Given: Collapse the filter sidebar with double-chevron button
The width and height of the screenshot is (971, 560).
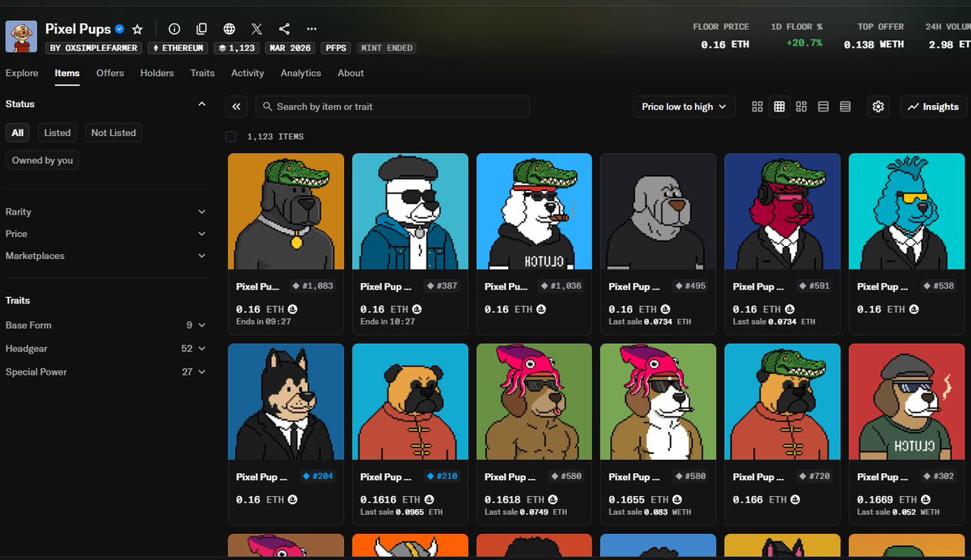Looking at the screenshot, I should click(236, 106).
